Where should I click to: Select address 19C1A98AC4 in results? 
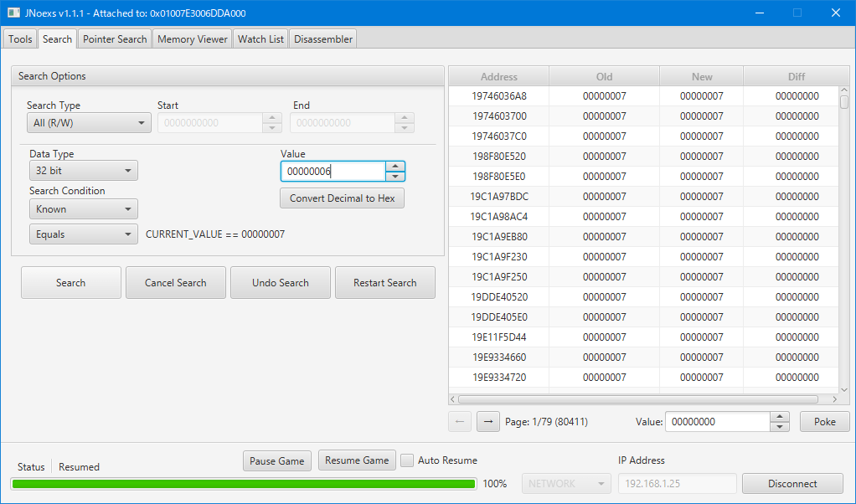click(x=499, y=217)
